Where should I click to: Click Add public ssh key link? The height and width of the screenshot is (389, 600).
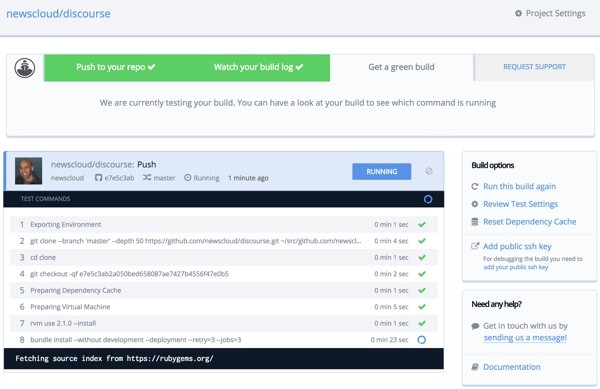(x=517, y=246)
